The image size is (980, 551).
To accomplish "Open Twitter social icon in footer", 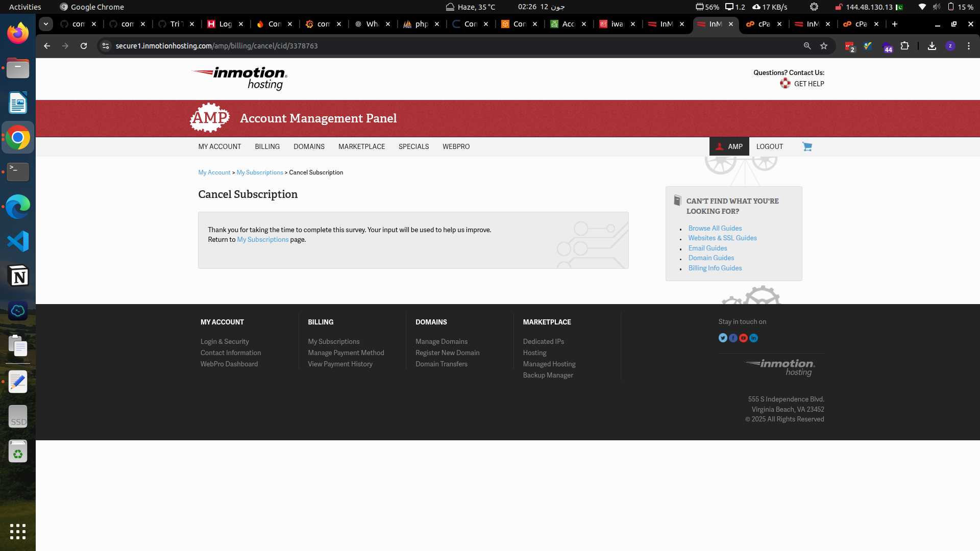I will pos(723,338).
